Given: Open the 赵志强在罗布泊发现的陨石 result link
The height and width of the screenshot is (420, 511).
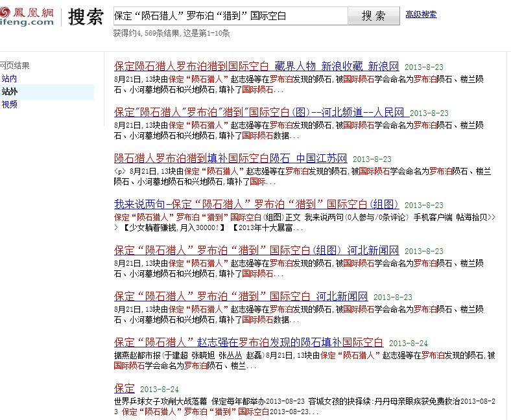Looking at the screenshot, I should click(248, 342).
